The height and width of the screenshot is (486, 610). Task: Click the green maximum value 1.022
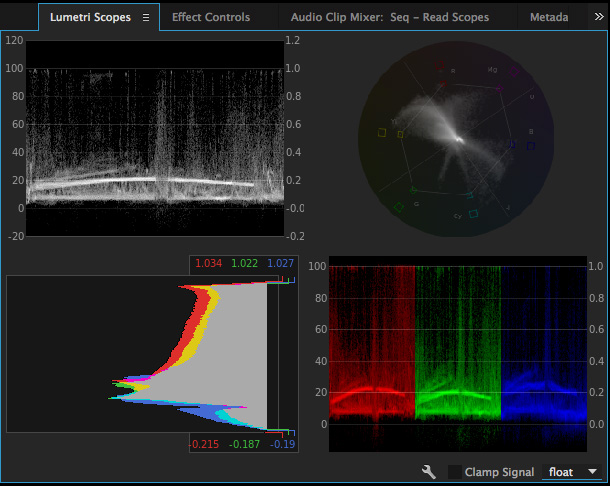[x=244, y=263]
